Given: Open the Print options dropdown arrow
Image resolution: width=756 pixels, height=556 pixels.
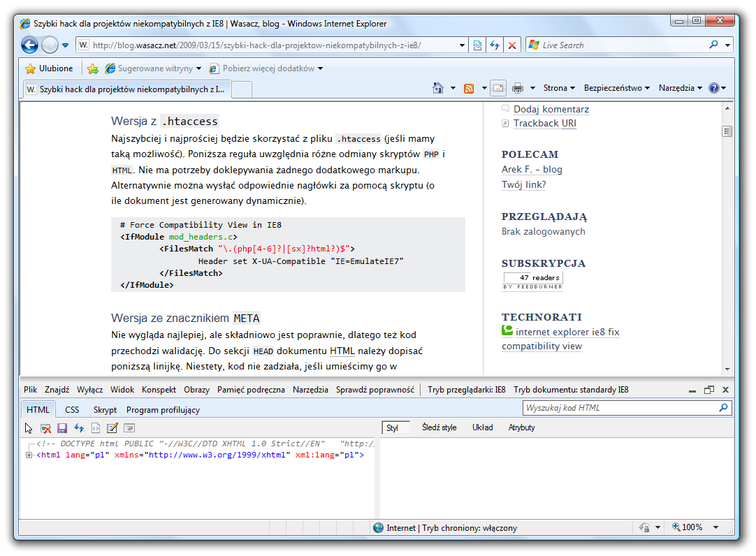Looking at the screenshot, I should click(x=532, y=88).
